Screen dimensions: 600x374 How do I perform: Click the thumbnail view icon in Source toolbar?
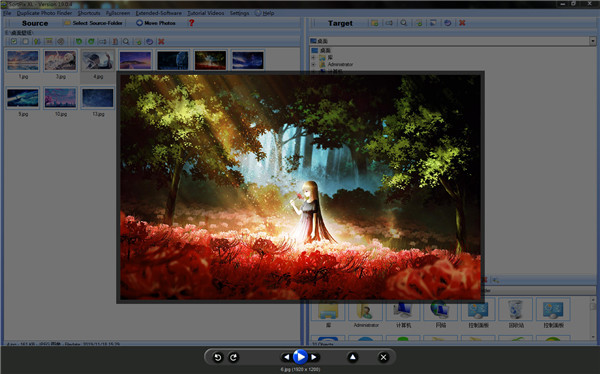pyautogui.click(x=49, y=41)
